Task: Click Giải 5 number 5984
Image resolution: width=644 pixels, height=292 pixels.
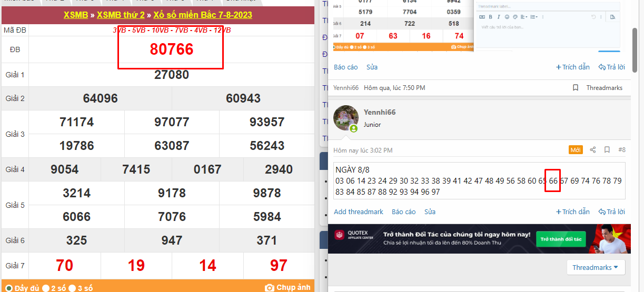Action: point(267,217)
